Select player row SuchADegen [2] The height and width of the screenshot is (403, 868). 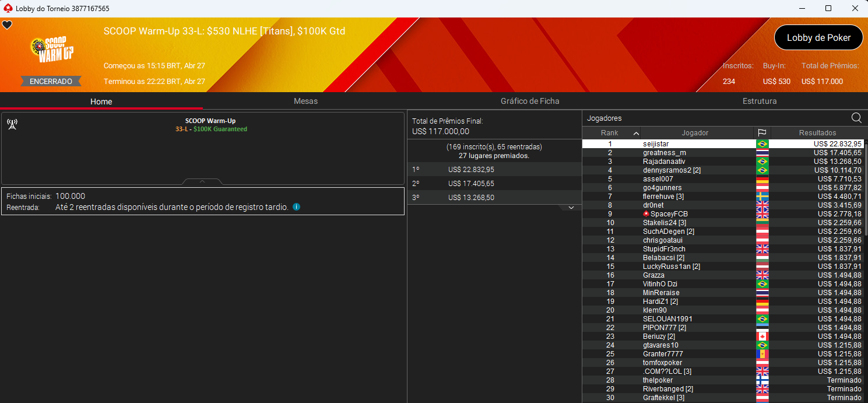[x=723, y=232]
